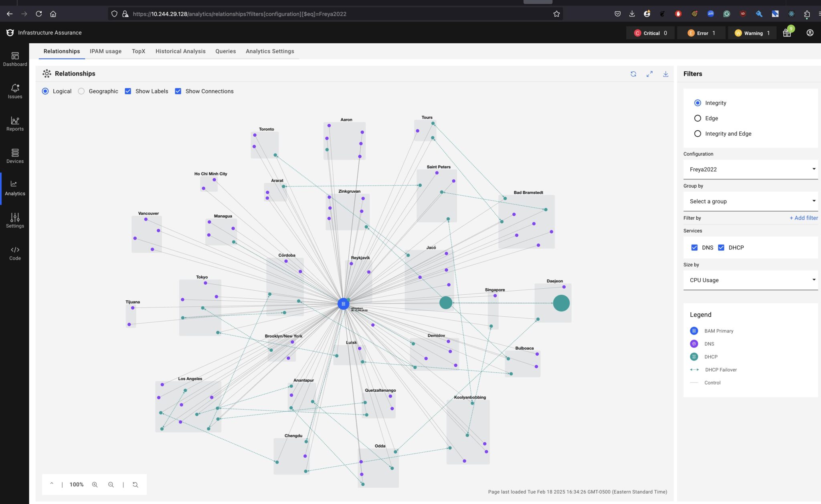
Task: Download the Relationships graph
Action: [x=665, y=74]
